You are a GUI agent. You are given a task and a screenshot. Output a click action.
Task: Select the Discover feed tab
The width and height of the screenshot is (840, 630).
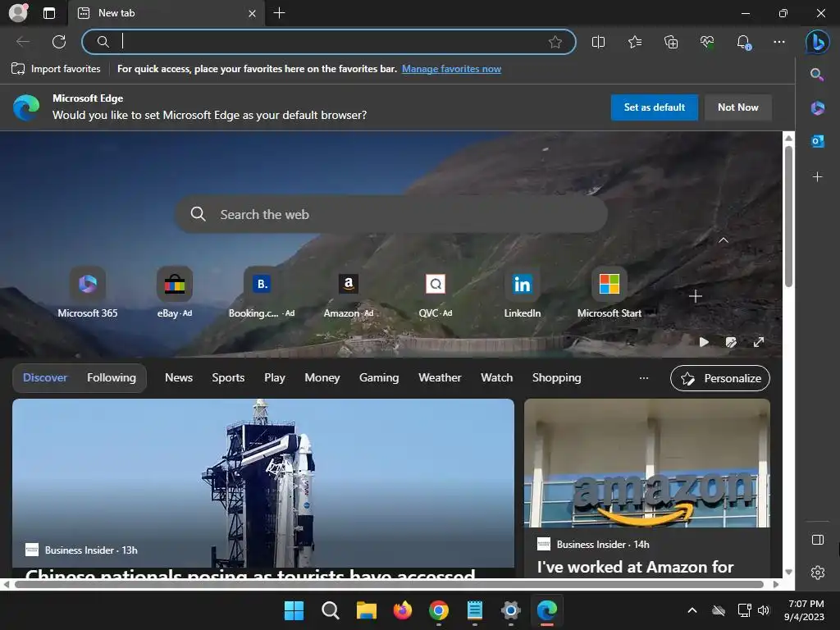tap(45, 377)
